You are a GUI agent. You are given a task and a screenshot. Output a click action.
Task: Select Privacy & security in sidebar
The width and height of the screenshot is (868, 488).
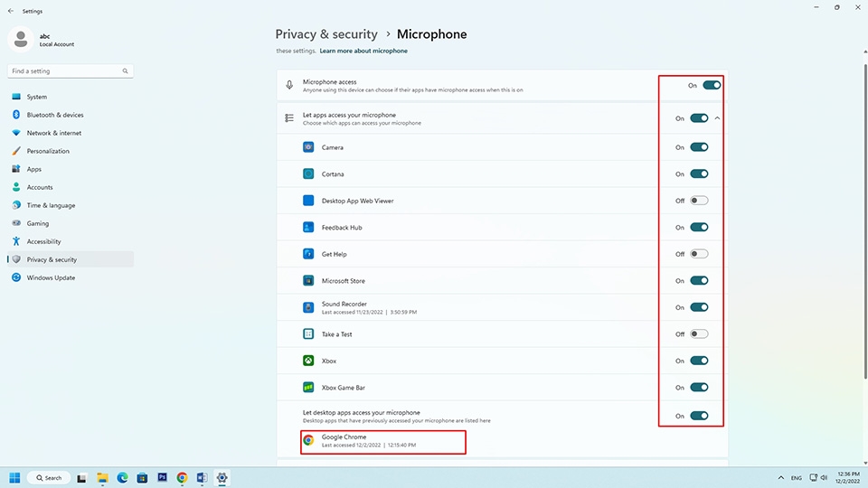tap(71, 259)
